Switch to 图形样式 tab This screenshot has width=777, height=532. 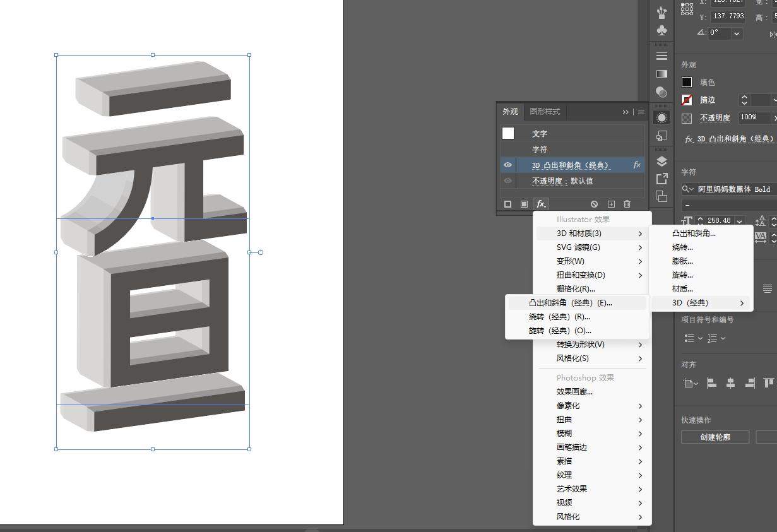545,112
